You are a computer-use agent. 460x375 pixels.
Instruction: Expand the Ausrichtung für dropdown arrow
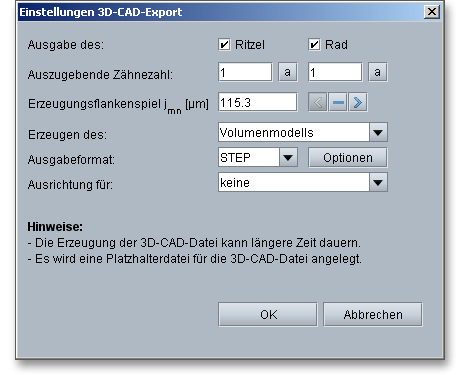(x=378, y=182)
